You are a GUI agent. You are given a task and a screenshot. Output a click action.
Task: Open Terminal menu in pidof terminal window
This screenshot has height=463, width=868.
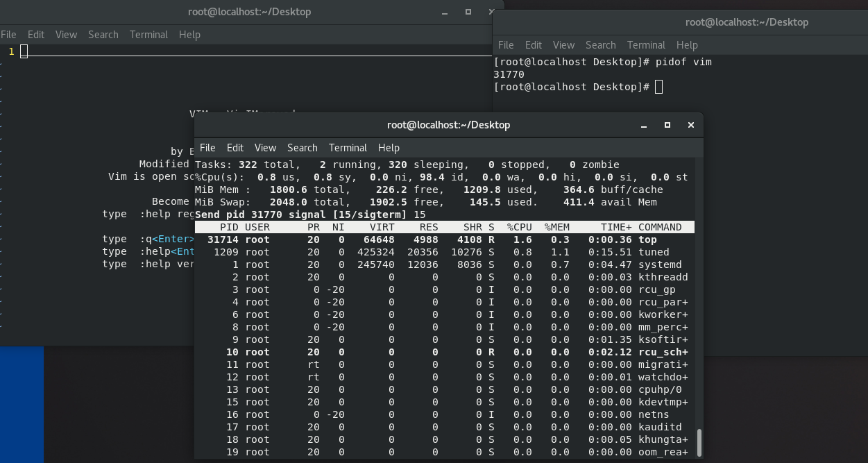646,45
